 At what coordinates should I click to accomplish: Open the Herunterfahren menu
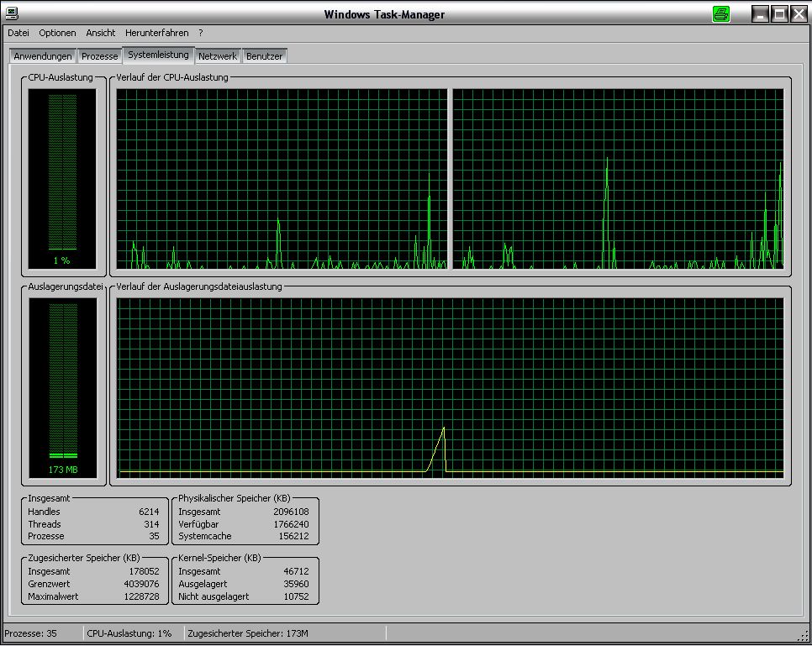tap(157, 33)
